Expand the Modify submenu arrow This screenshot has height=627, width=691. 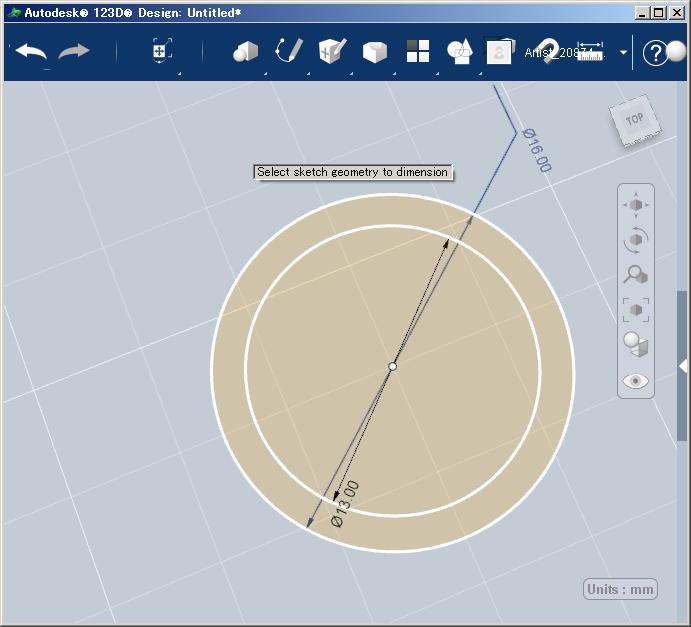(394, 74)
